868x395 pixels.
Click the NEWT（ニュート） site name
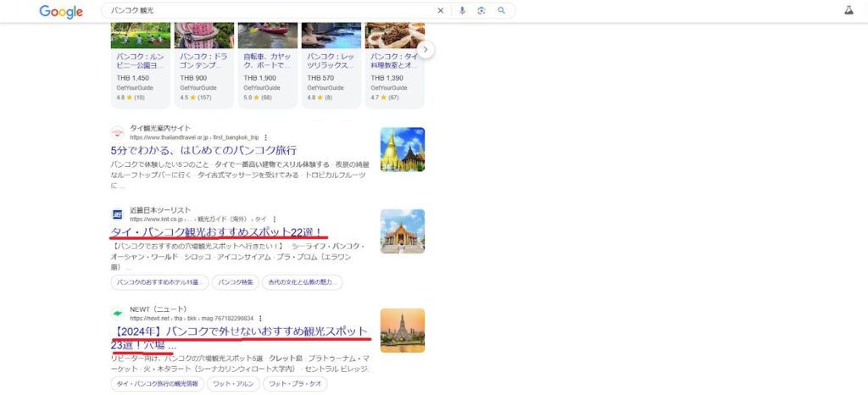[159, 309]
